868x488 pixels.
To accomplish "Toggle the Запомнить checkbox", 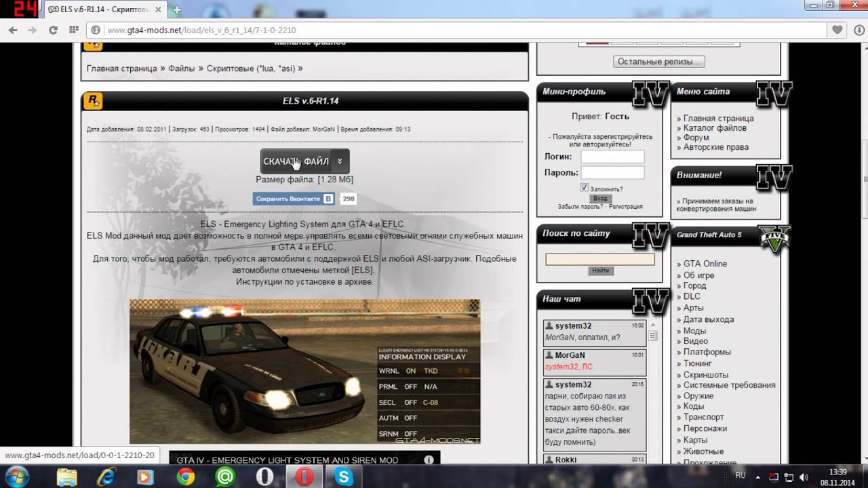I will click(584, 188).
